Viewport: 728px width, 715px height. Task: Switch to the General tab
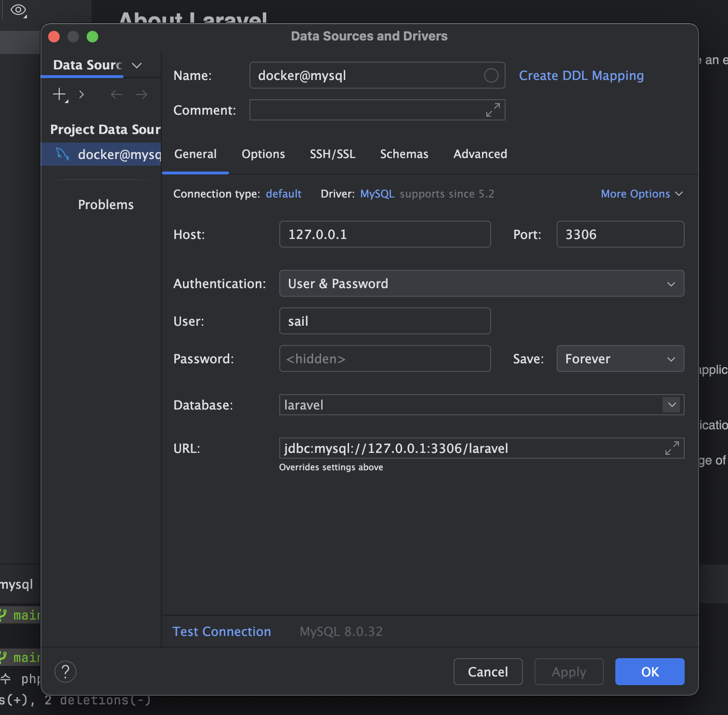195,154
